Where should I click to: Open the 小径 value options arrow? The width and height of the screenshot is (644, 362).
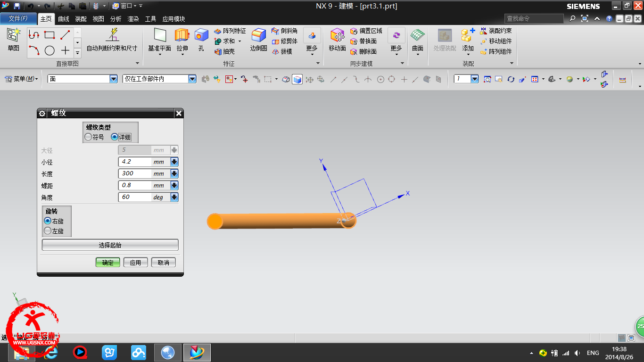tap(174, 162)
